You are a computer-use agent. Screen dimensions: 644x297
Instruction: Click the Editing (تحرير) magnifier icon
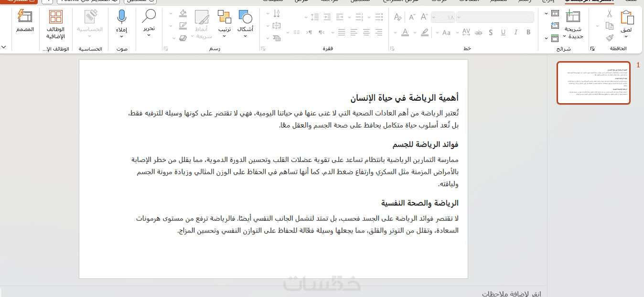click(149, 16)
